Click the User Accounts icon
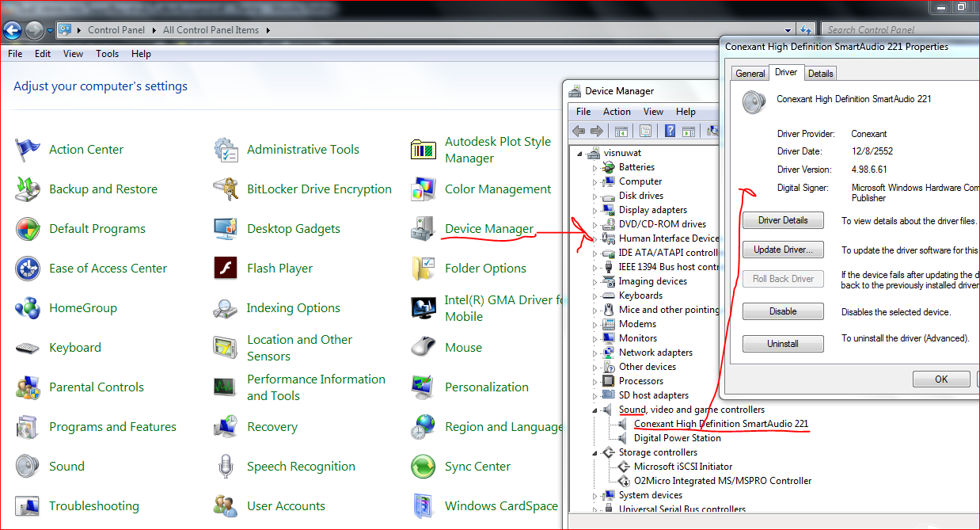Viewport: 980px width, 530px height. click(x=226, y=505)
